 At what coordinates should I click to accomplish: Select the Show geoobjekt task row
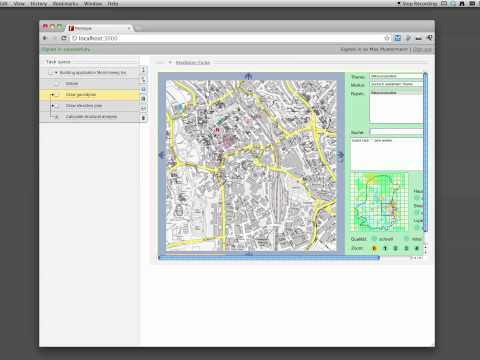pyautogui.click(x=89, y=95)
